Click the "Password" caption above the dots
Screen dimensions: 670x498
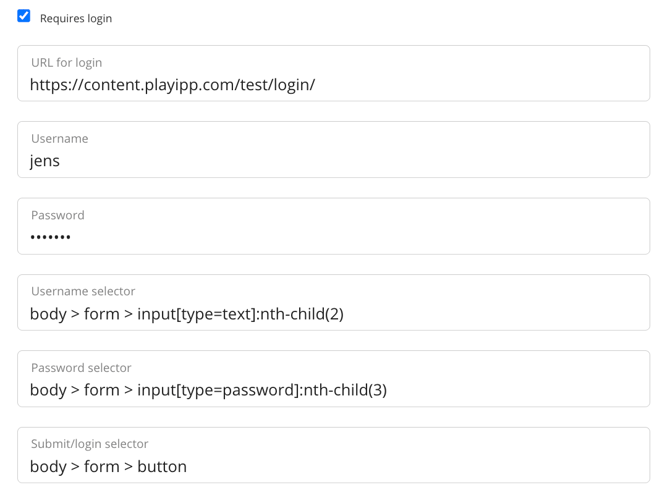57,215
